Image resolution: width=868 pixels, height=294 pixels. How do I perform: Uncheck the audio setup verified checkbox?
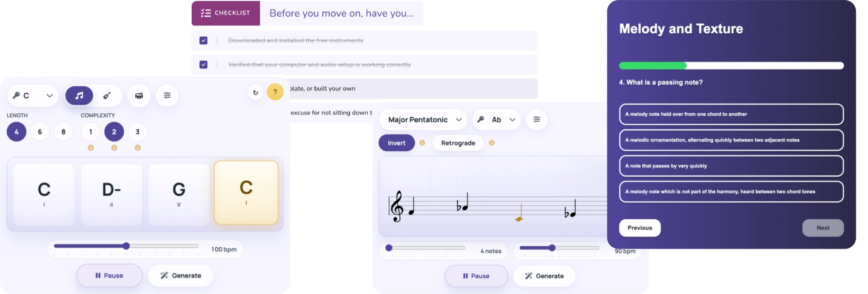pyautogui.click(x=203, y=64)
